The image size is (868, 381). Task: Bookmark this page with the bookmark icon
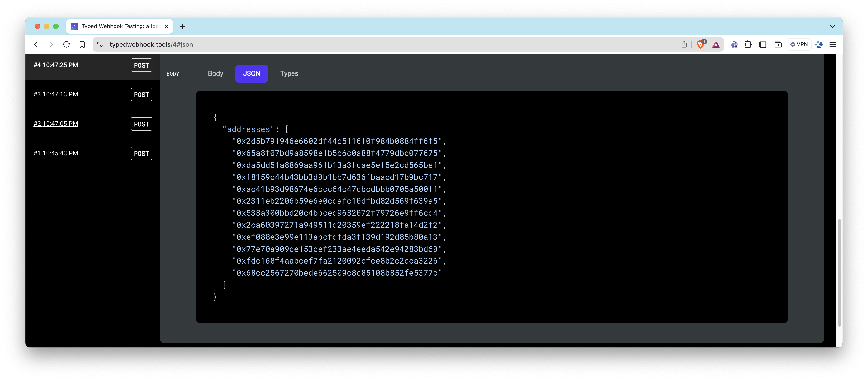(82, 44)
